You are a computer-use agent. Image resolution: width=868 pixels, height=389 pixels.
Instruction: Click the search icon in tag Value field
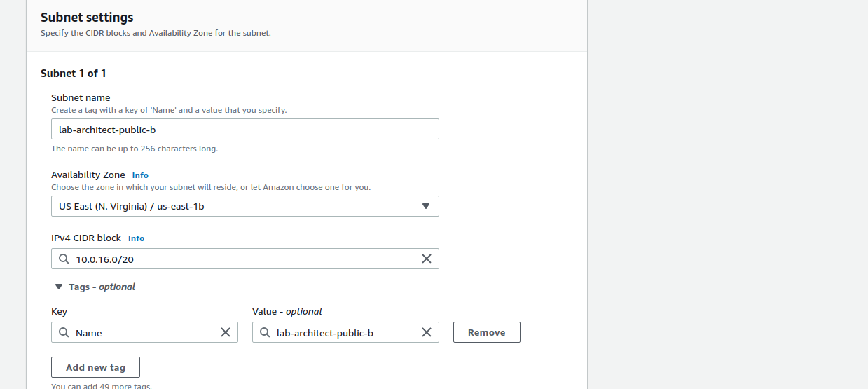[x=265, y=332]
